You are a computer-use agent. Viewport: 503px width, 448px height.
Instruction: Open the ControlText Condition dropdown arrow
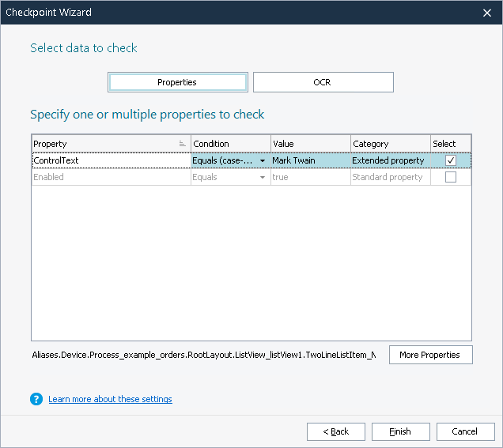263,161
